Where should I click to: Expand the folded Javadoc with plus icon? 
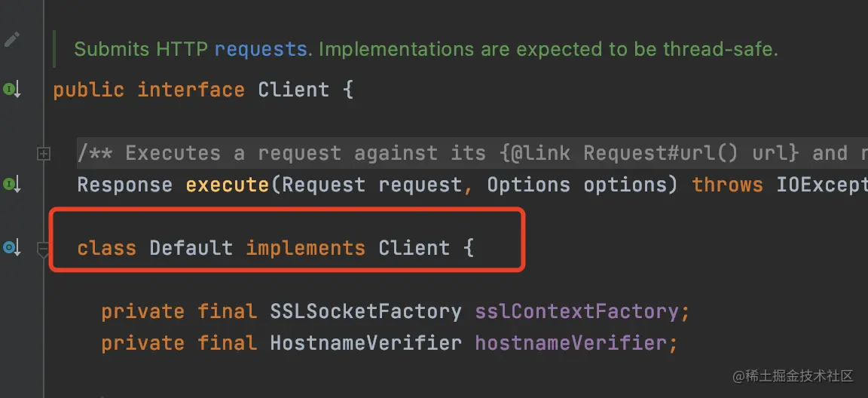[x=43, y=154]
